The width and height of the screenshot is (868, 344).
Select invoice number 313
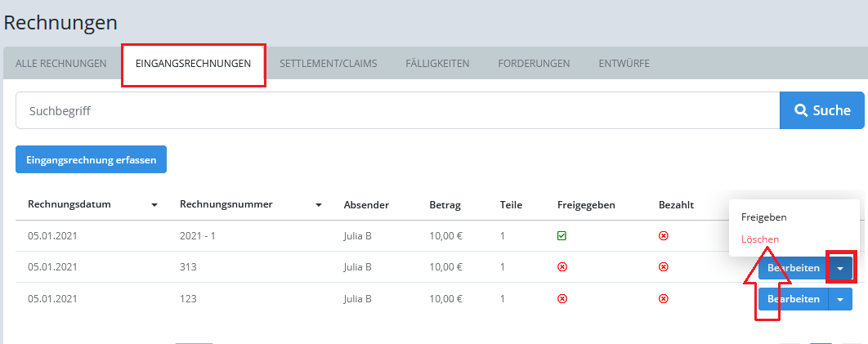coord(188,267)
